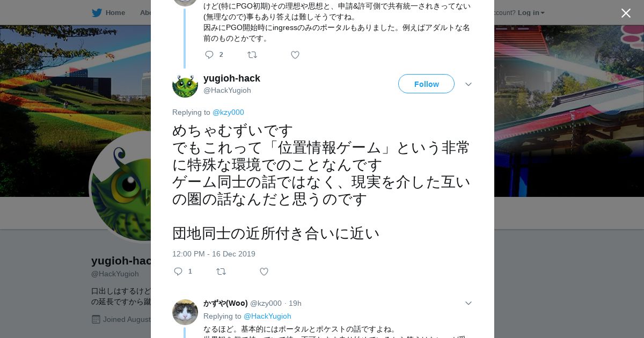Open the かずや(Woo) username in the reply
644x338 pixels.
point(225,303)
